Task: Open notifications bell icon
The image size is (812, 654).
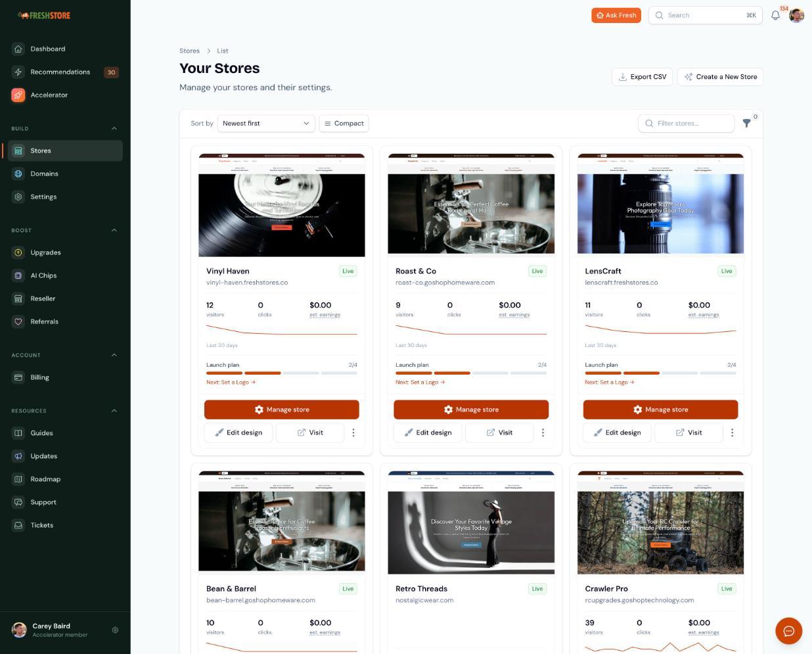Action: click(775, 15)
